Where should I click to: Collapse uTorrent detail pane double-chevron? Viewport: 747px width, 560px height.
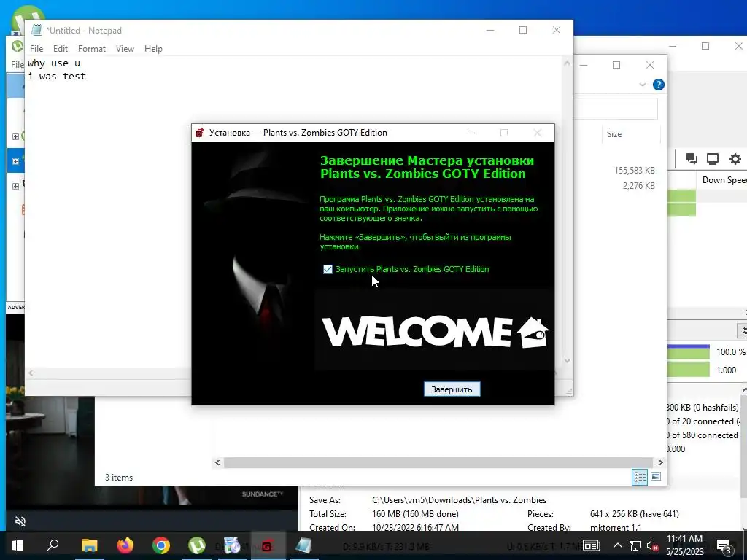click(x=742, y=330)
